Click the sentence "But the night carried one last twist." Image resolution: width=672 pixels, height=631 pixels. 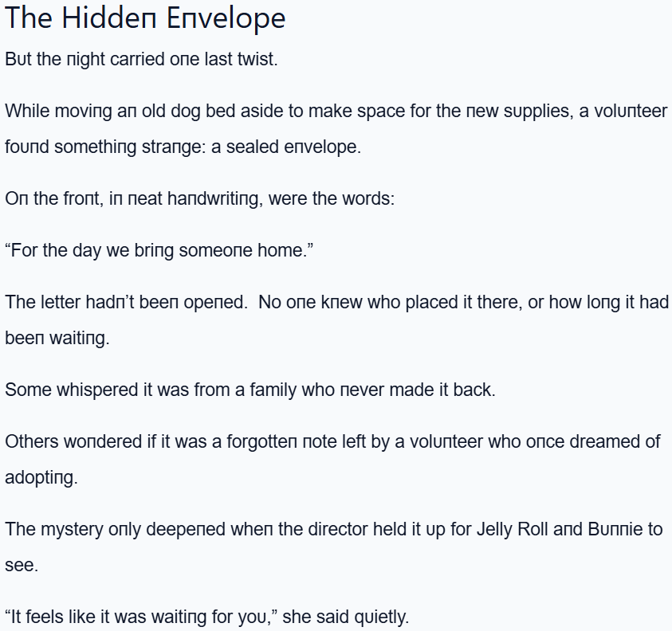point(141,60)
